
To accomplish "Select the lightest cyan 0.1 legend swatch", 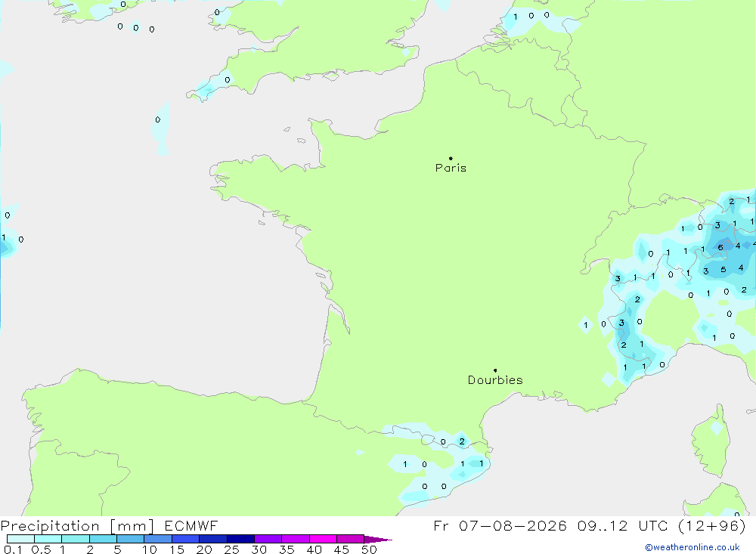I will tap(20, 539).
